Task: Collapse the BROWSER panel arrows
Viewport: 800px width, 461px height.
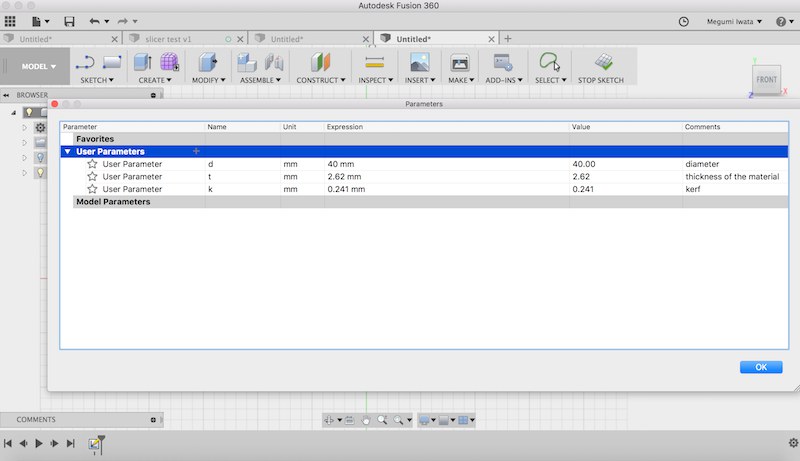Action: tap(6, 95)
